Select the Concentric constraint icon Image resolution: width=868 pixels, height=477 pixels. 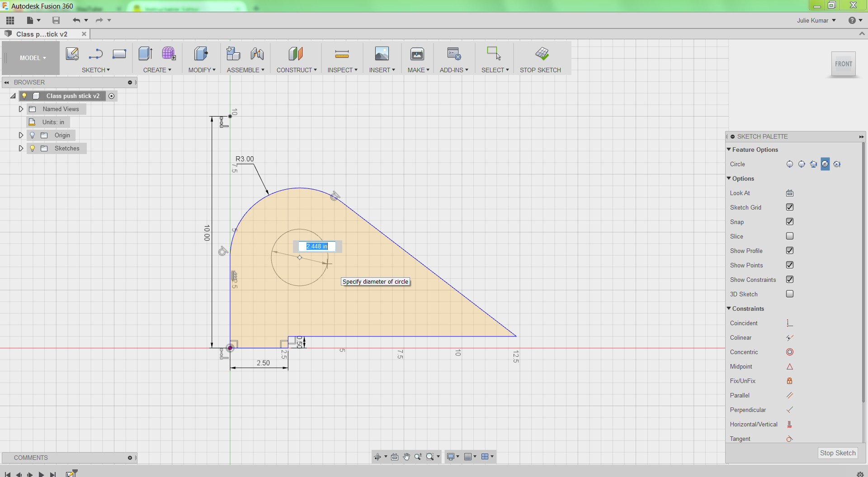790,352
